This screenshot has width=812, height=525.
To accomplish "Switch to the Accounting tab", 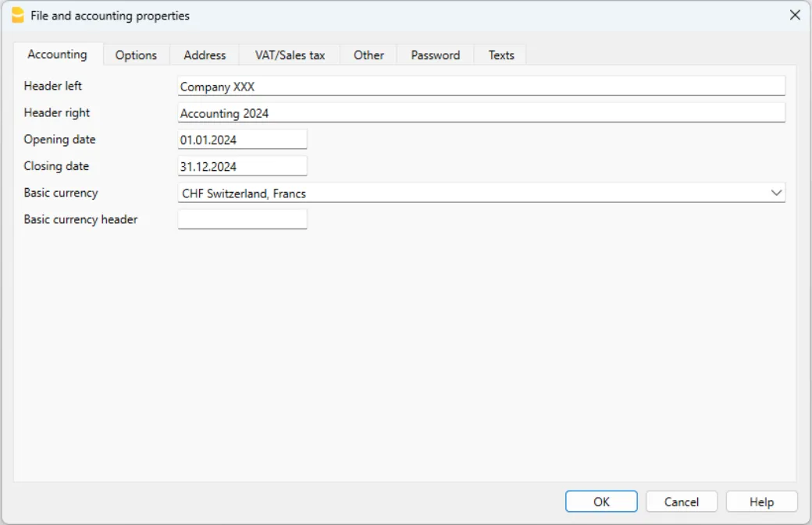I will pos(57,55).
